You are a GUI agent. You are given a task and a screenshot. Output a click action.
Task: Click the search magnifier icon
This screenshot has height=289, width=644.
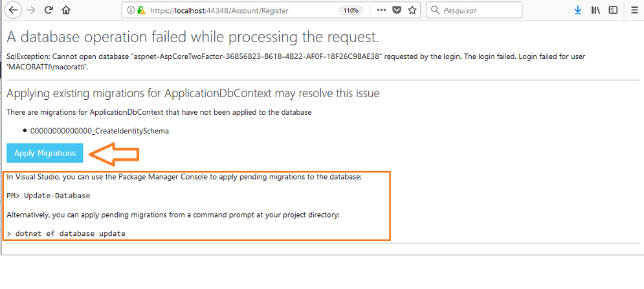(x=435, y=10)
